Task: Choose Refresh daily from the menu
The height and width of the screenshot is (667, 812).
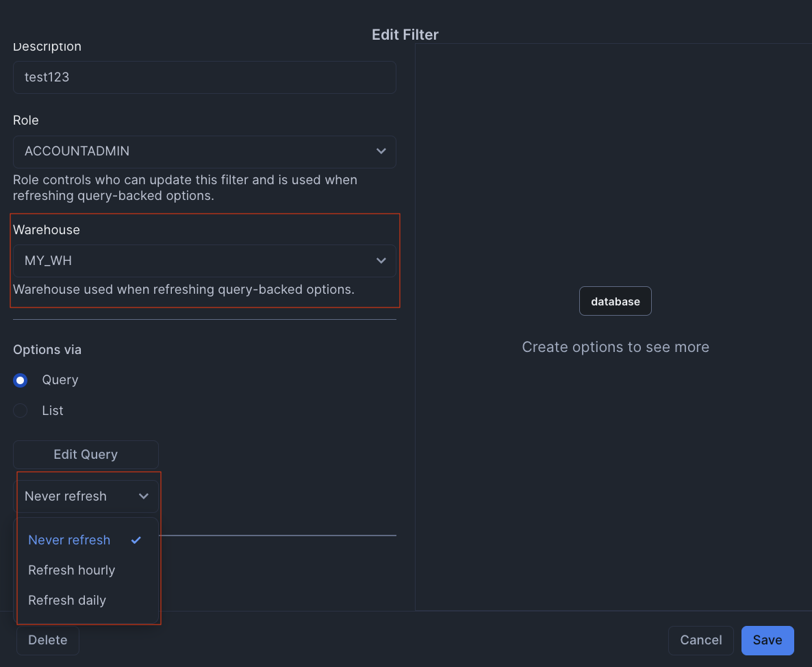Action: pos(66,600)
